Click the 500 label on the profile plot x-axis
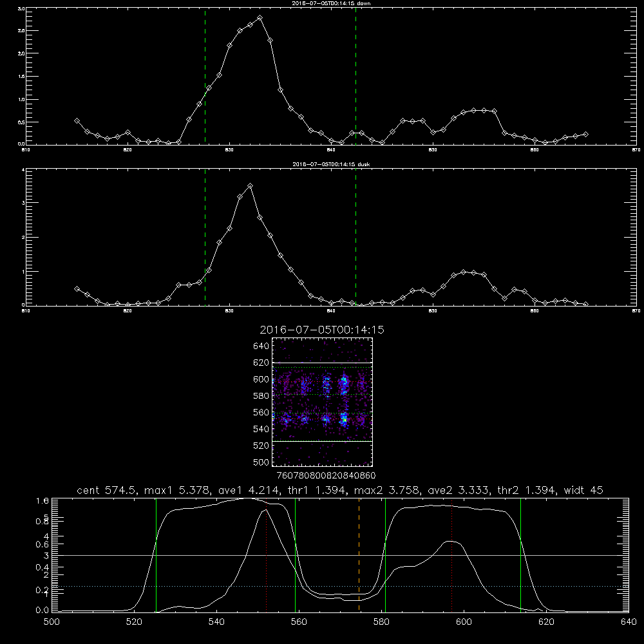Image resolution: width=644 pixels, height=644 pixels. [52, 622]
